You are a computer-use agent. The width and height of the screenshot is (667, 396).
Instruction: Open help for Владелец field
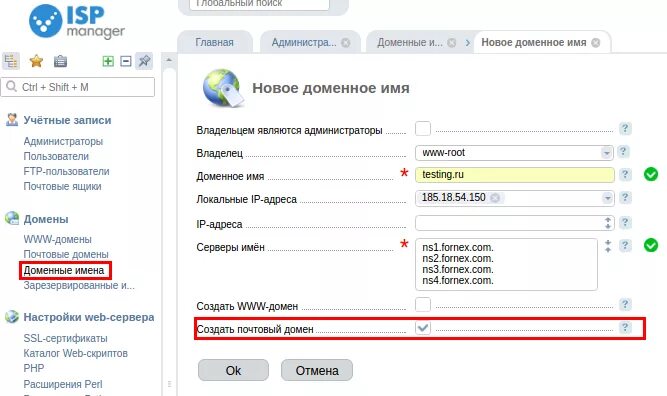coord(623,151)
